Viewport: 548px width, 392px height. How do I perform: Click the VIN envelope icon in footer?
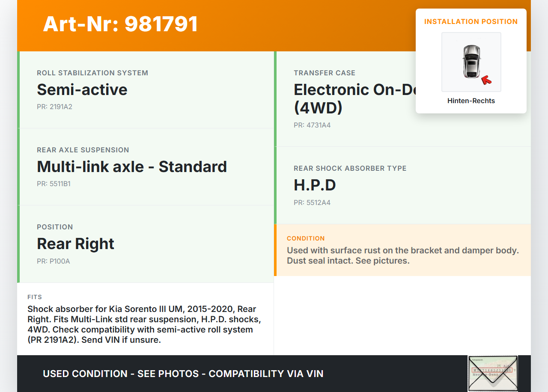click(492, 374)
